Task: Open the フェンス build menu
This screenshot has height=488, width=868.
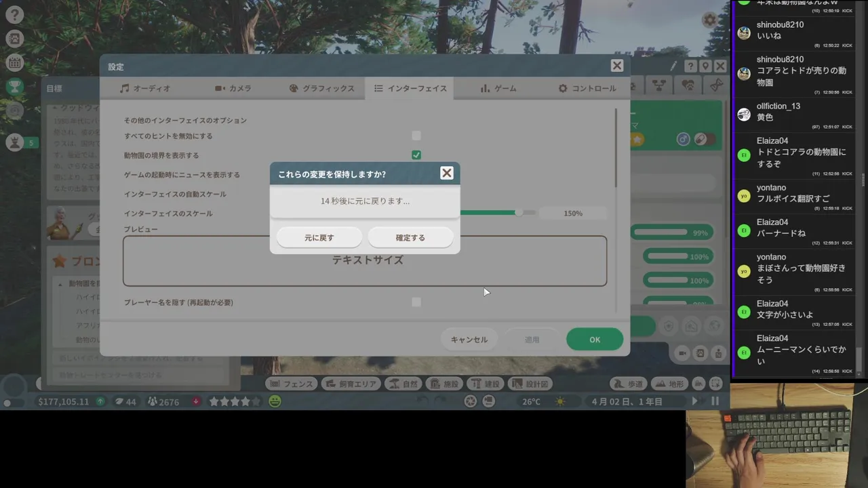Action: [x=291, y=384]
